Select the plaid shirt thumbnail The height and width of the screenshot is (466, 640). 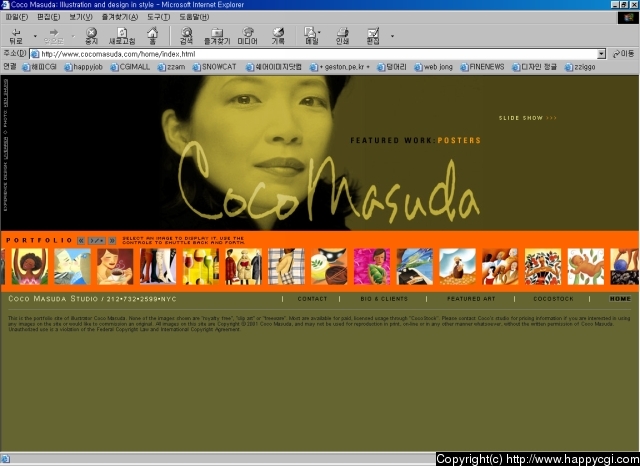(286, 266)
